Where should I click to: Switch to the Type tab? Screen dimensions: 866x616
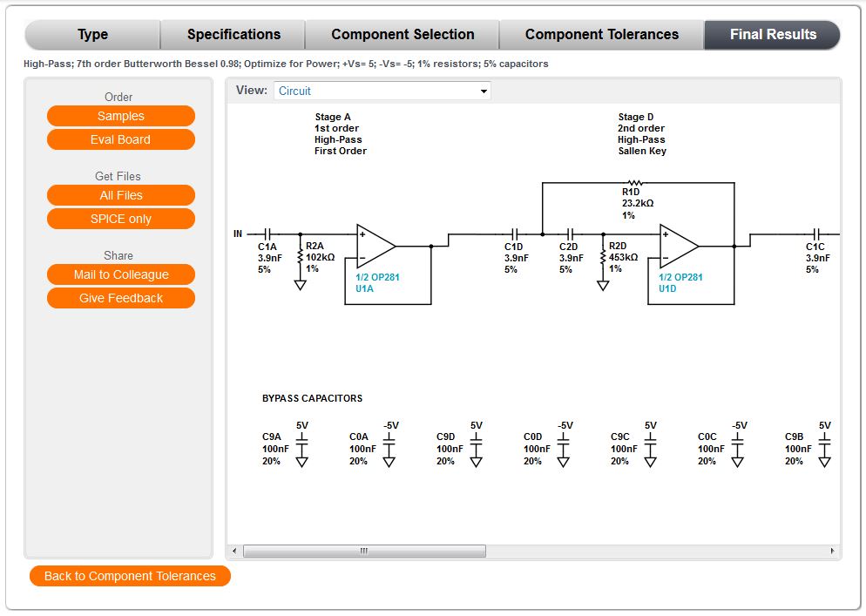click(x=92, y=35)
